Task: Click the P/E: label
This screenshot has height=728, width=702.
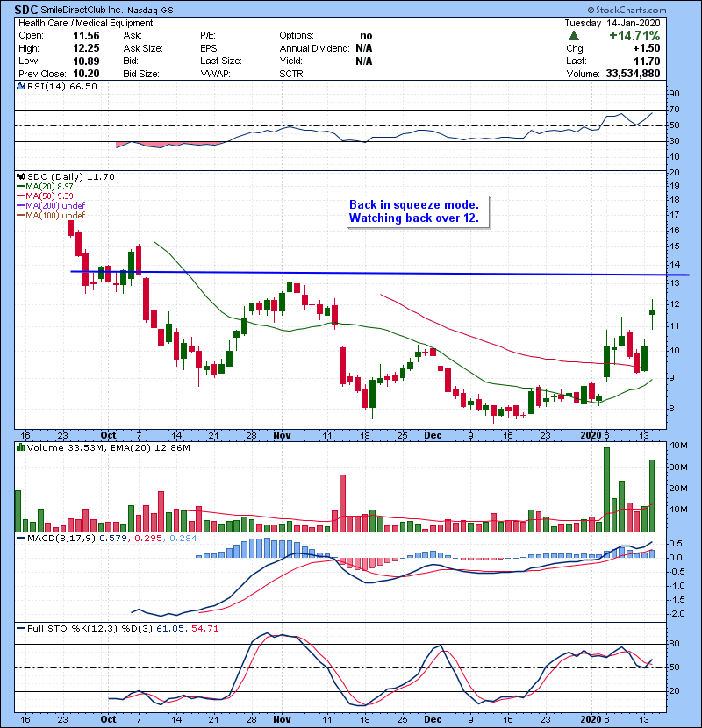Action: pos(208,36)
